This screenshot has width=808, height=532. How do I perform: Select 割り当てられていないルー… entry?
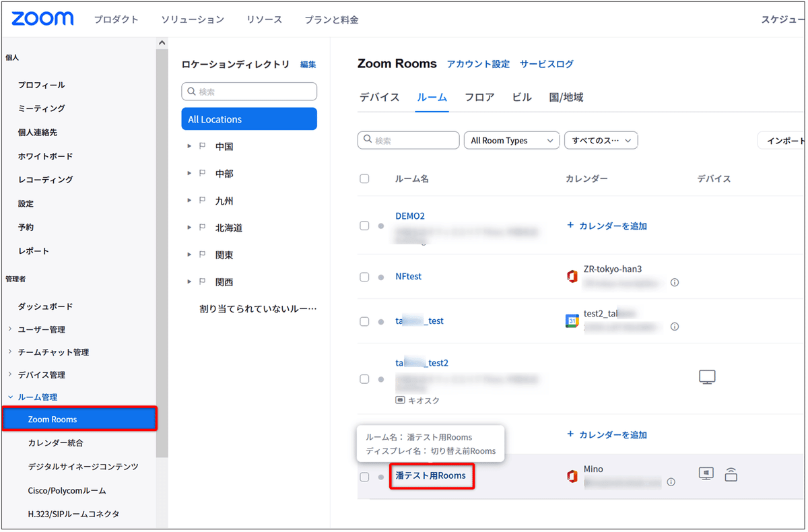[258, 308]
